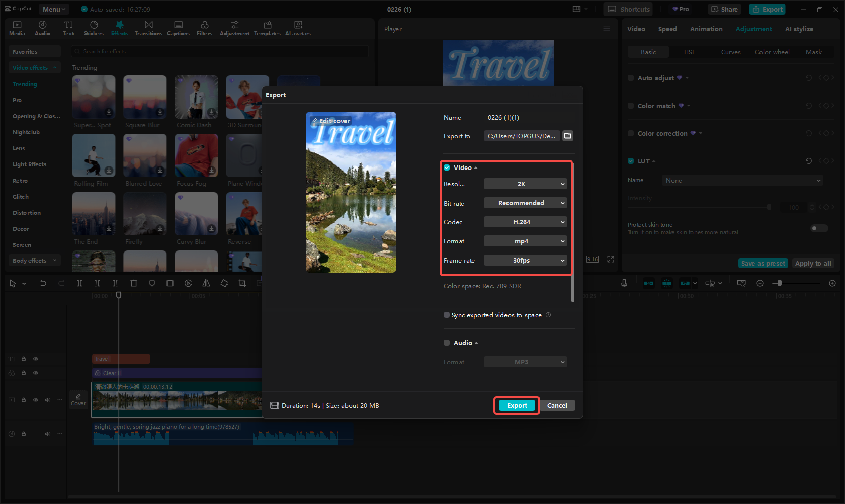
Task: Open the Crop tool on the timeline toolbar
Action: (x=242, y=283)
